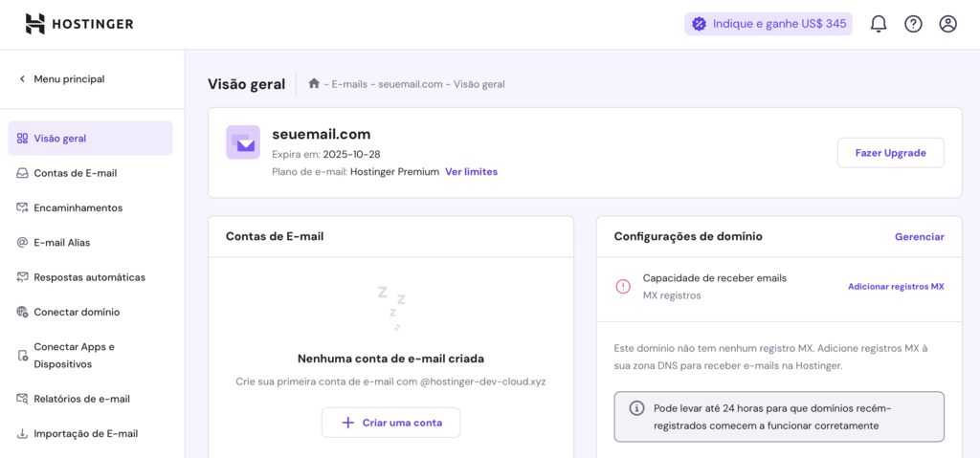
Task: Click the Fazer Upgrade button
Action: click(891, 153)
